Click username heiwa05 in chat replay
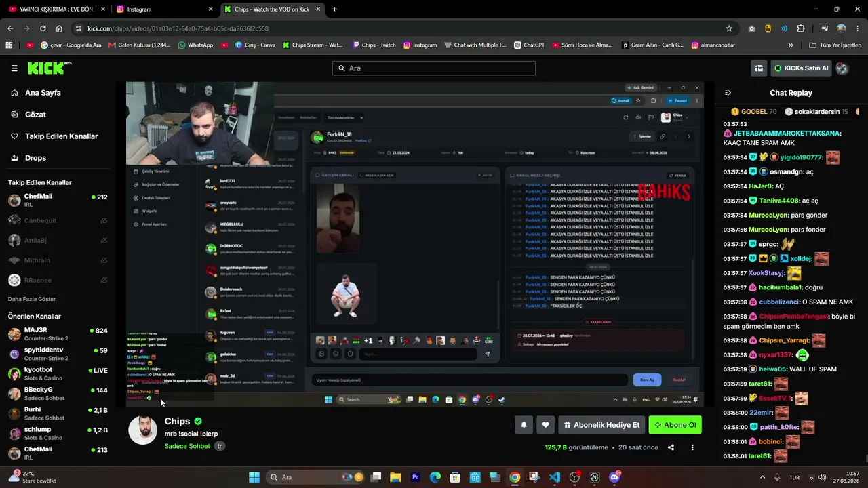This screenshot has width=868, height=488. (774, 369)
